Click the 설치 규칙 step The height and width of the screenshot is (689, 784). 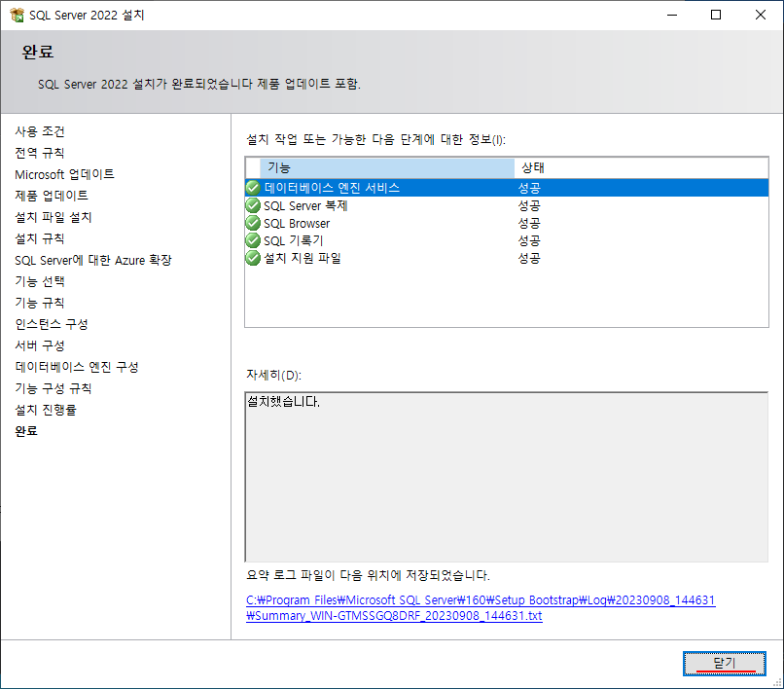(40, 238)
